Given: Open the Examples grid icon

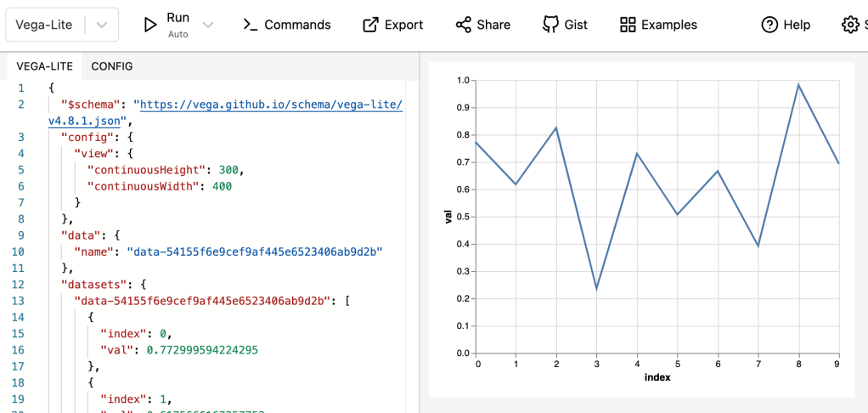Looking at the screenshot, I should [x=628, y=25].
